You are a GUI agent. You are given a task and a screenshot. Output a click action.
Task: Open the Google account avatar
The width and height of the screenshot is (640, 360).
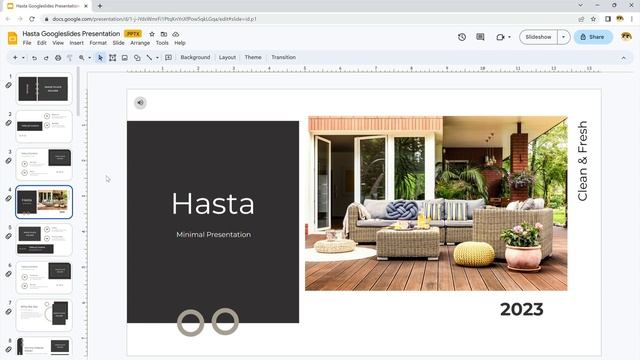tap(626, 37)
